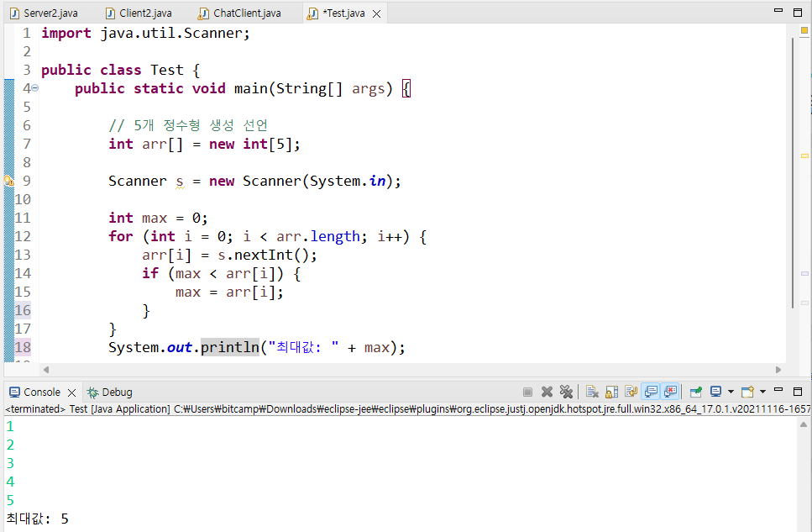
Task: Click 'arr.length' in the for loop
Action: click(x=318, y=236)
